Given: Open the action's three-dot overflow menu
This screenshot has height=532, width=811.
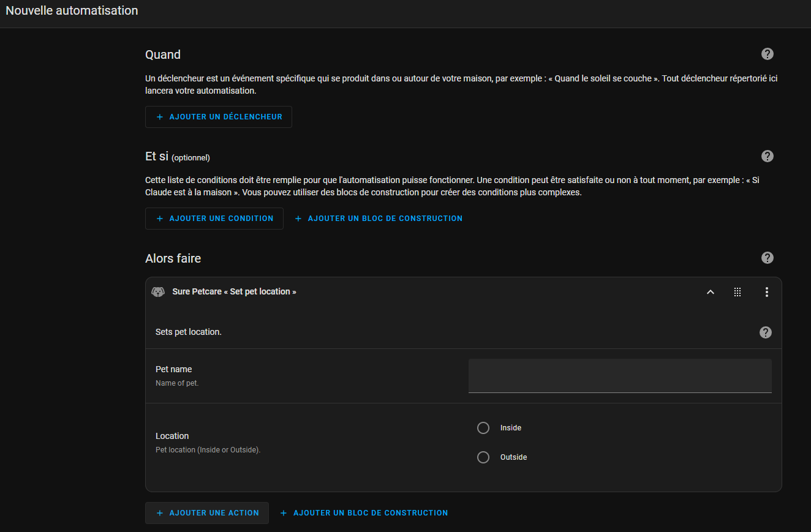Looking at the screenshot, I should (x=766, y=292).
